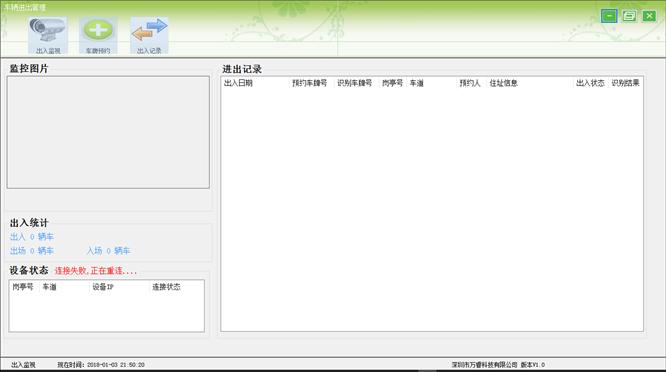666x372 pixels.
Task: Click the 出入状态 column header
Action: click(590, 83)
